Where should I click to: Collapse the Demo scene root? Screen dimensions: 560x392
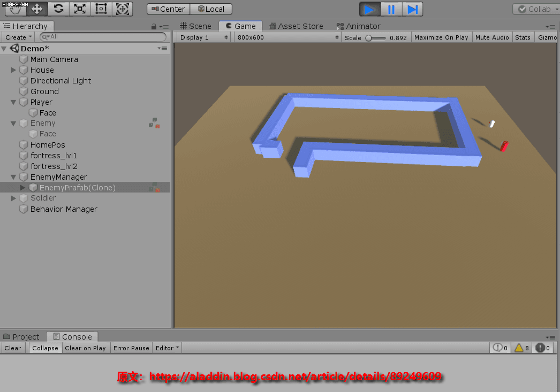click(4, 49)
